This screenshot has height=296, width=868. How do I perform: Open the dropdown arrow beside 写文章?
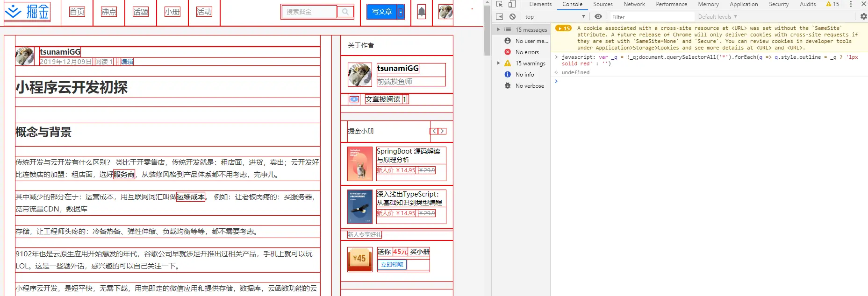pyautogui.click(x=401, y=12)
